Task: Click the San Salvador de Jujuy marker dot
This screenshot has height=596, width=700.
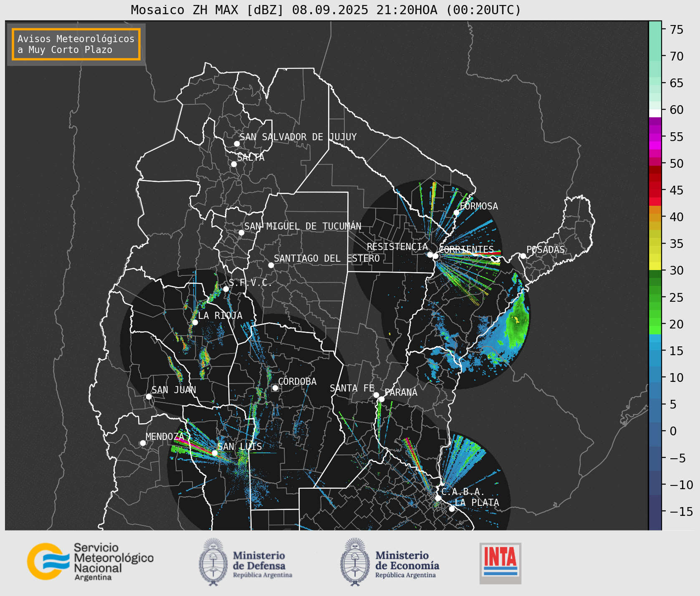Action: (x=237, y=144)
